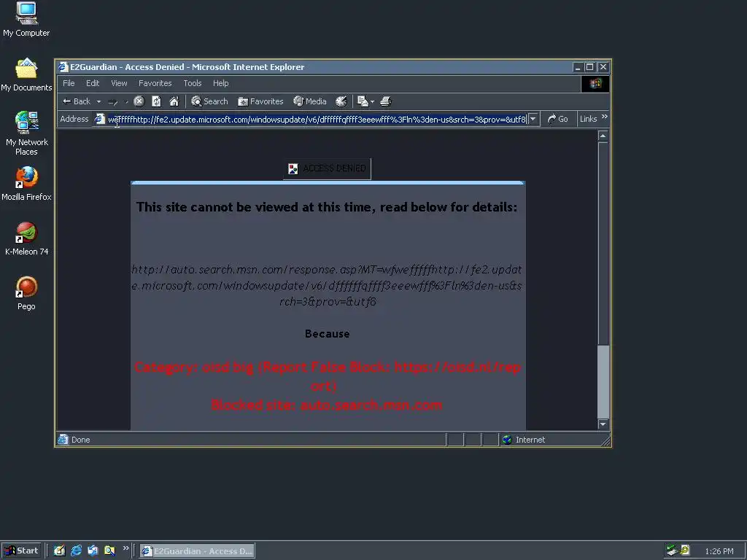The height and width of the screenshot is (560, 747).
Task: Expand the Mail button dropdown arrow
Action: [x=372, y=101]
